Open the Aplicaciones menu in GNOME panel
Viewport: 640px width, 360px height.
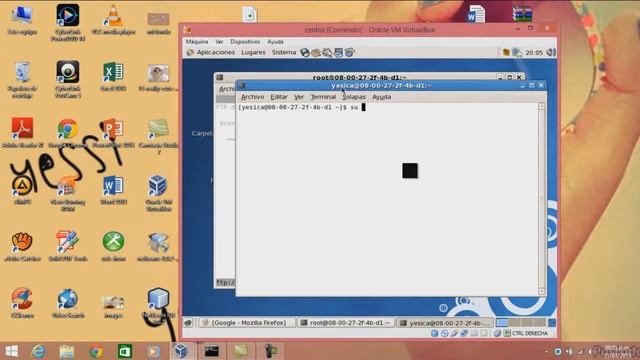[216, 52]
